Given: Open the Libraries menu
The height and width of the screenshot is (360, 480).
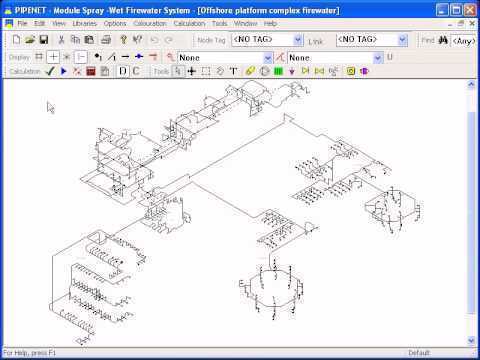Looking at the screenshot, I should pos(84,23).
